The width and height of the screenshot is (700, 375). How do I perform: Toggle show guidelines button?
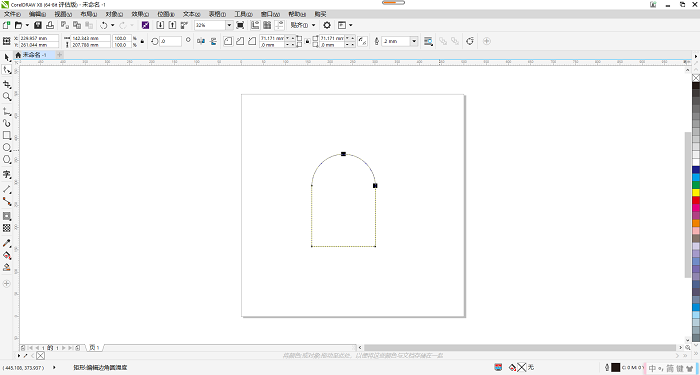click(279, 25)
